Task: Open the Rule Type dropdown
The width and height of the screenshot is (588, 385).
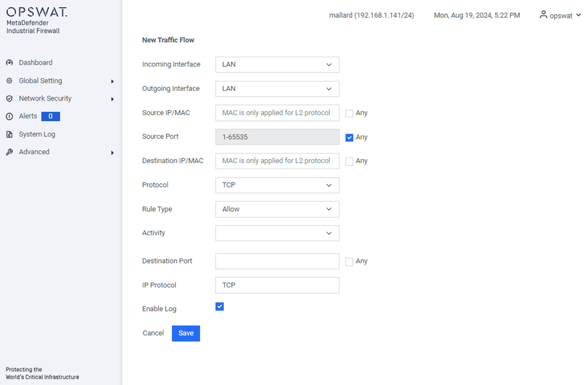Action: pos(277,209)
